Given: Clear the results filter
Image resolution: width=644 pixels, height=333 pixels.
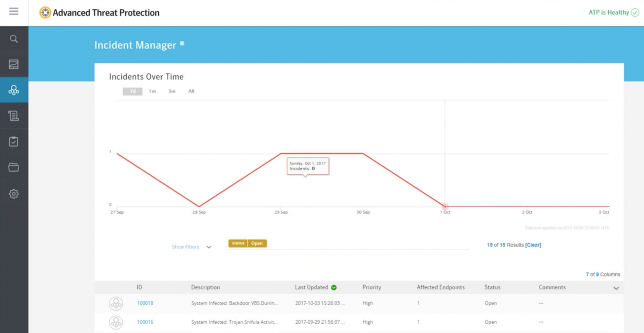Looking at the screenshot, I should point(533,245).
